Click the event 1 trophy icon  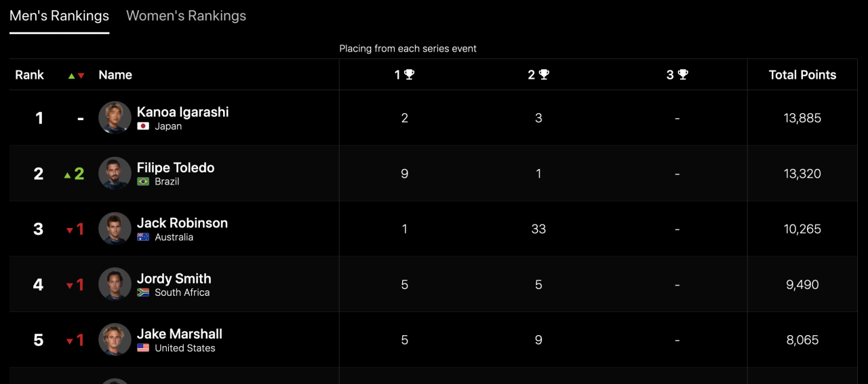409,75
